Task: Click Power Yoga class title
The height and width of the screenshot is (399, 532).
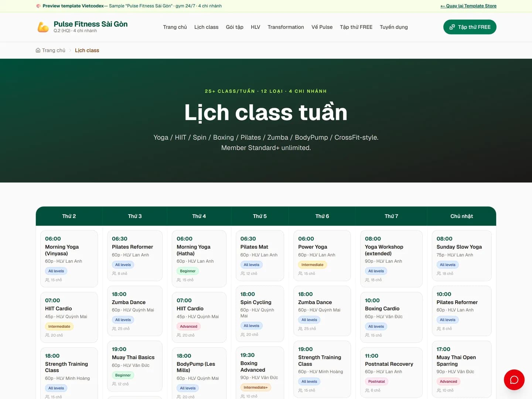Action: (x=313, y=247)
